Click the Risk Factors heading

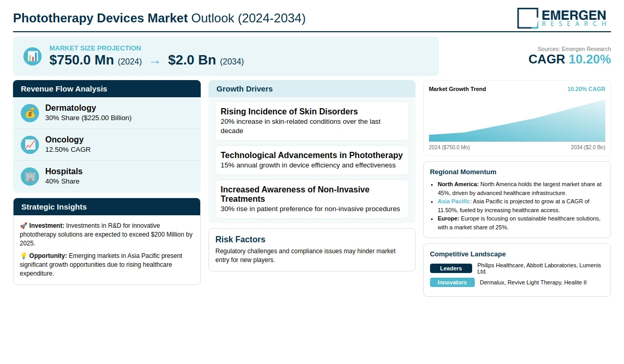click(240, 239)
